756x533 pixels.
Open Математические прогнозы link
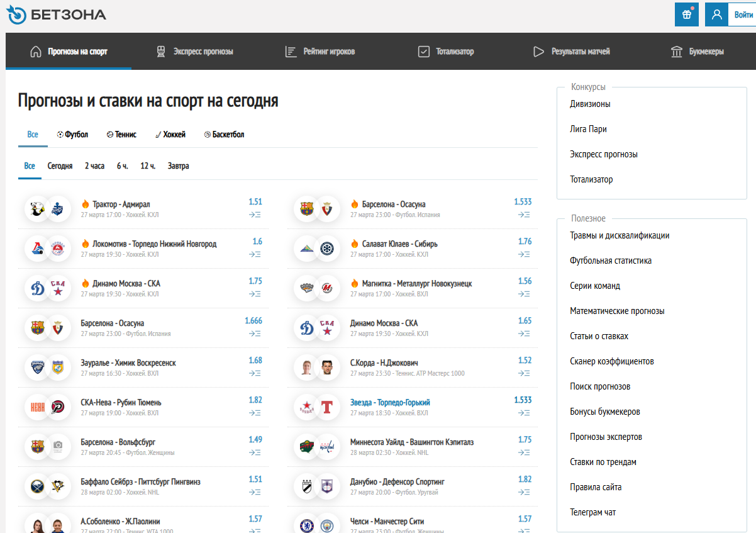pyautogui.click(x=617, y=311)
